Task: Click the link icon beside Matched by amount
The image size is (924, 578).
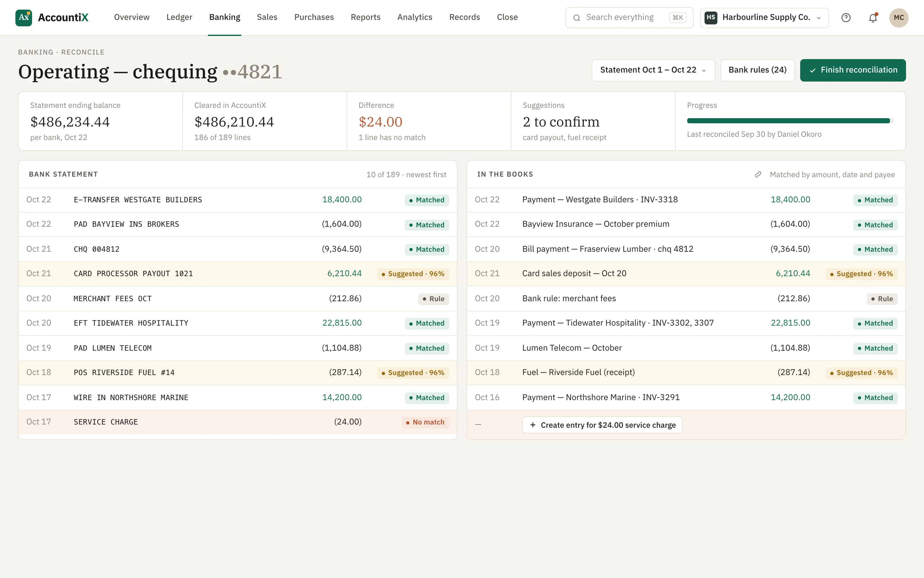Action: 758,174
